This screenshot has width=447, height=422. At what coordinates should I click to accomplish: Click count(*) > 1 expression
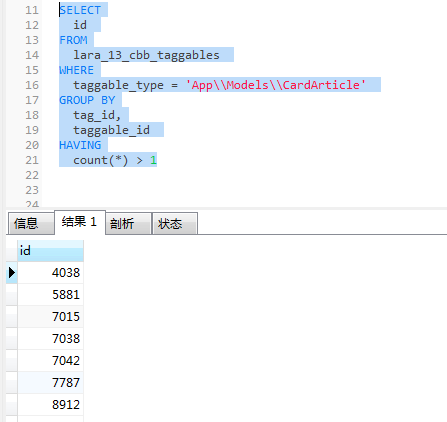pos(115,160)
